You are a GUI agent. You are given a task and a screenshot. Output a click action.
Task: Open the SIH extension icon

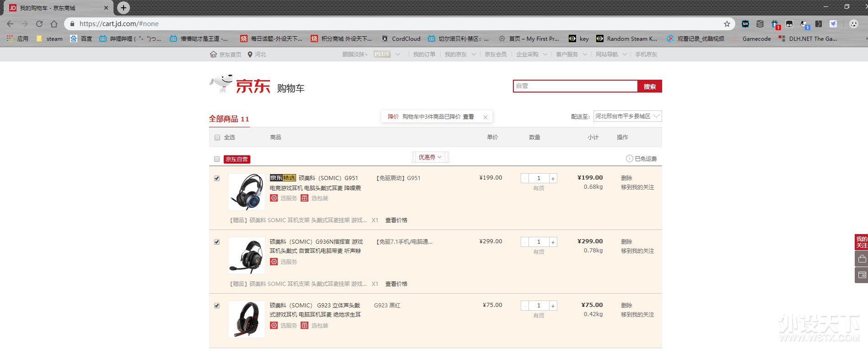coord(745,24)
